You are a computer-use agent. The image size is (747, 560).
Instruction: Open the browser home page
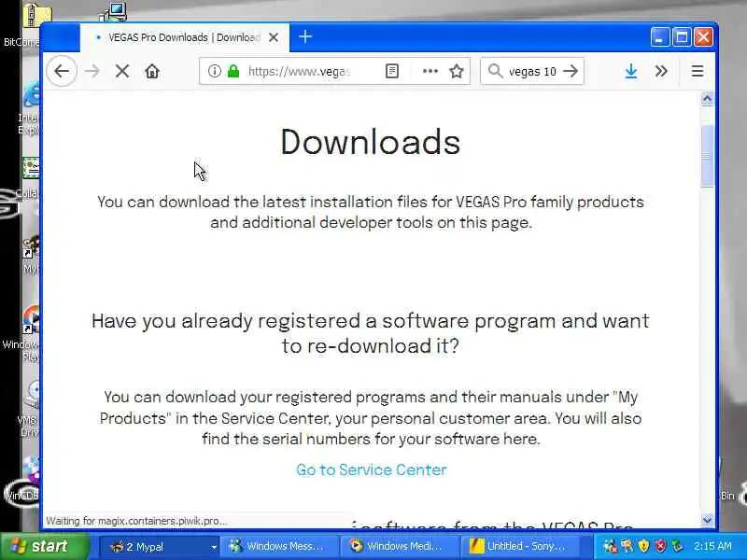(x=152, y=72)
